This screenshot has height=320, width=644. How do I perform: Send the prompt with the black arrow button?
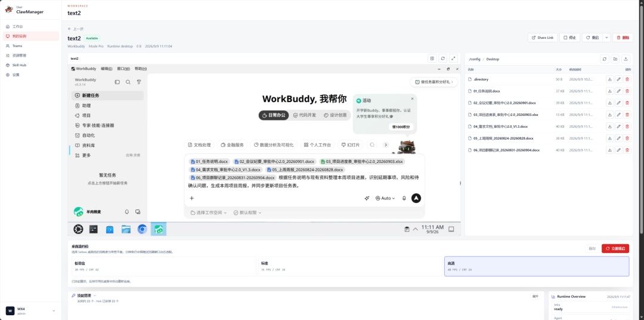point(416,198)
